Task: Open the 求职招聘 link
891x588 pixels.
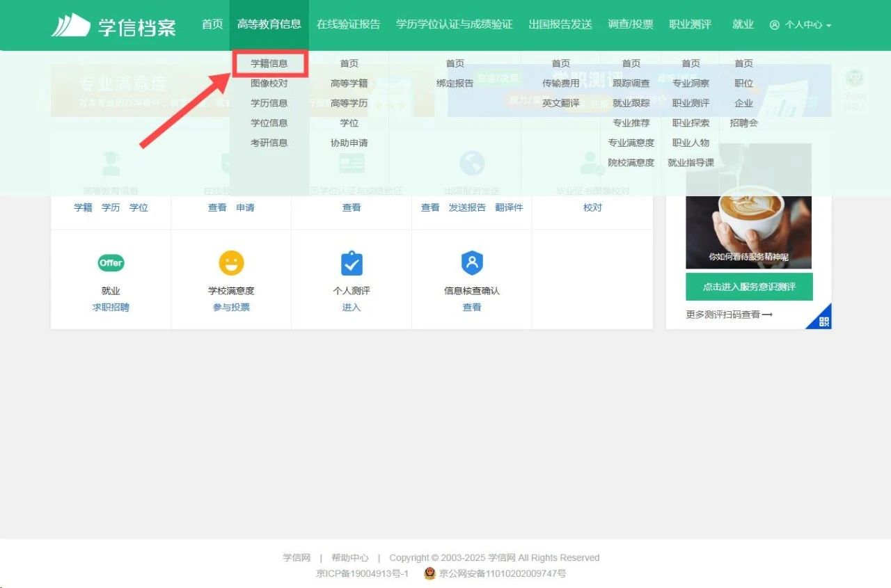Action: click(x=111, y=308)
